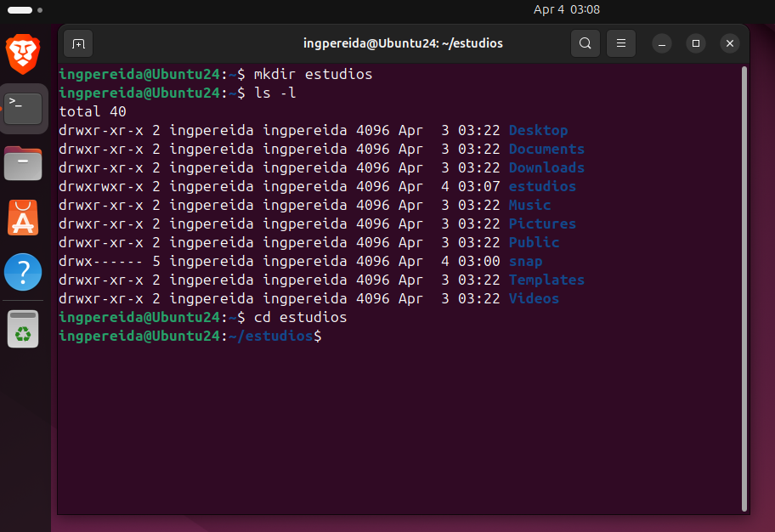This screenshot has width=775, height=532.
Task: Click the total 40 line
Action: (93, 111)
